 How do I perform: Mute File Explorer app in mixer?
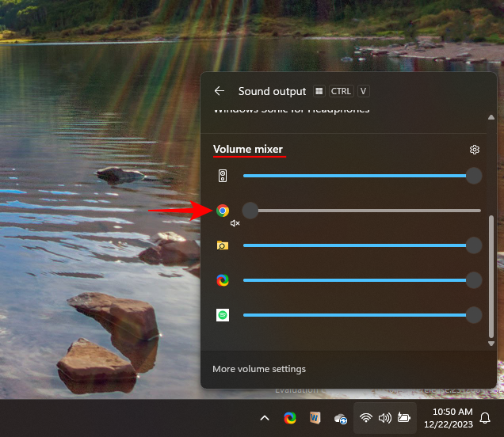223,245
